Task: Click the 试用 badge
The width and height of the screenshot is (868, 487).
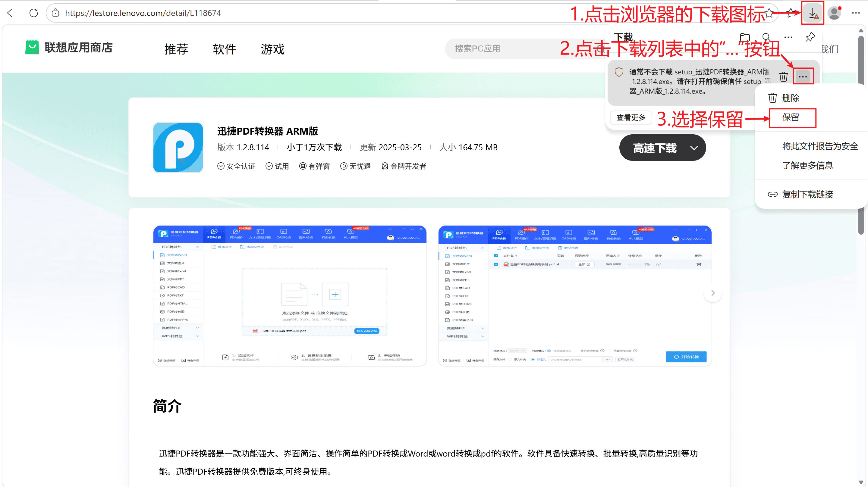Action: tap(277, 166)
